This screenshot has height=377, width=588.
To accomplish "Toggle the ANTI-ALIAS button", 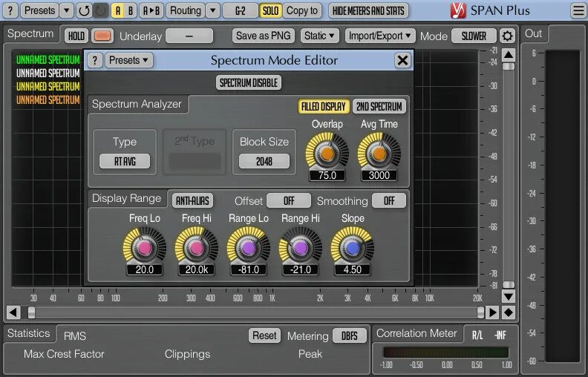I will [x=192, y=200].
